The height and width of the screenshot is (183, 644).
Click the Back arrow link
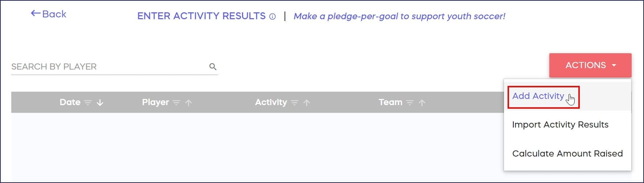(49, 14)
